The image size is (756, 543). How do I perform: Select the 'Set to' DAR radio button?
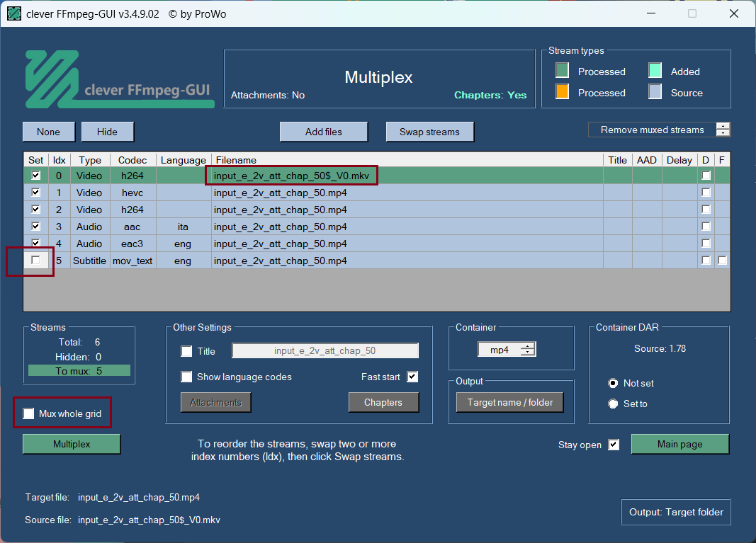[614, 404]
